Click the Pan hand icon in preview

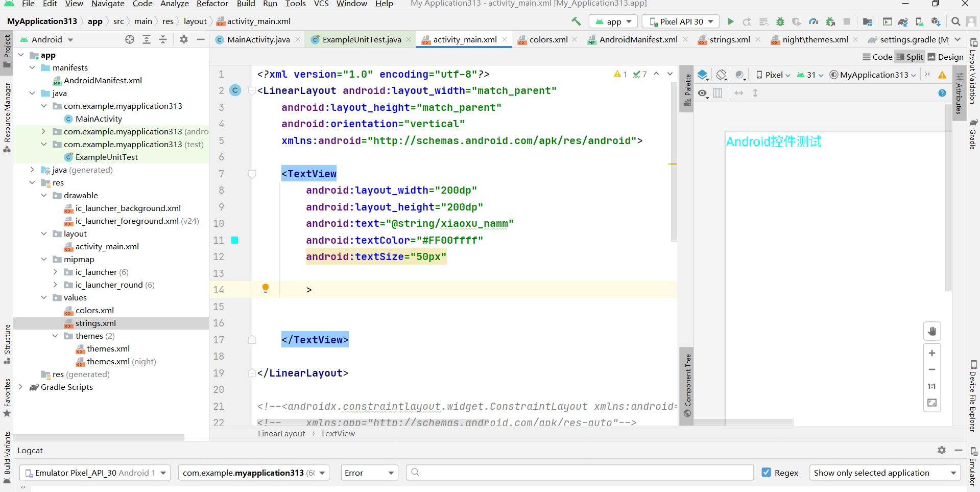click(932, 331)
